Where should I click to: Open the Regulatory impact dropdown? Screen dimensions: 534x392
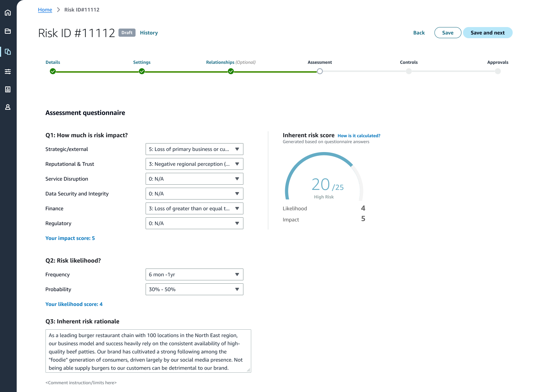(194, 223)
